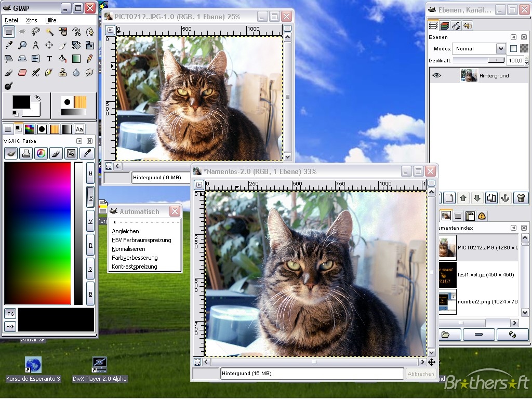The width and height of the screenshot is (532, 399).
Task: Open the Ebenen panel menu arrow
Action: [513, 37]
